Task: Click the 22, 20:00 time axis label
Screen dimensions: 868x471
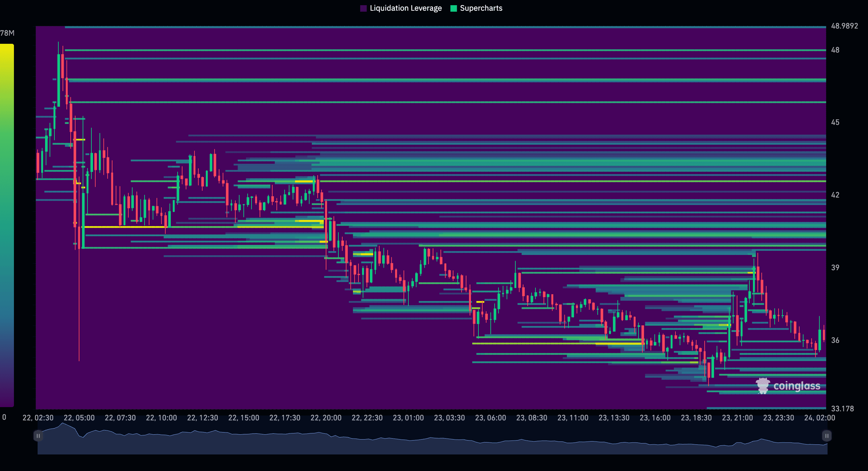Action: (325, 418)
